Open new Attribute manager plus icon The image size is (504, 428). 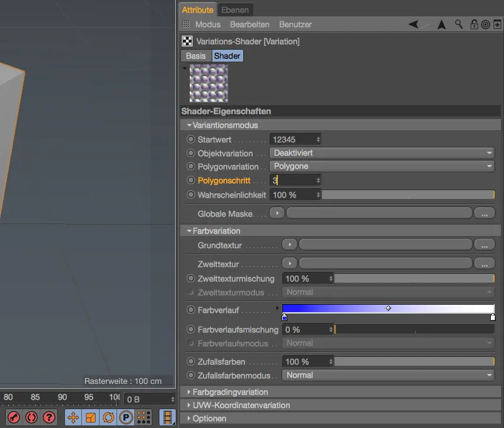pyautogui.click(x=497, y=25)
